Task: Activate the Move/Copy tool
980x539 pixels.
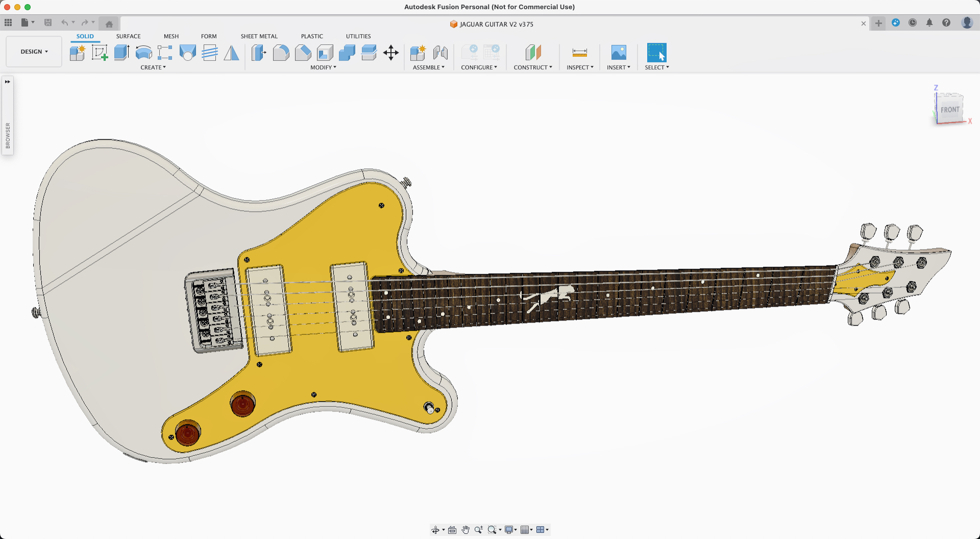Action: 391,53
